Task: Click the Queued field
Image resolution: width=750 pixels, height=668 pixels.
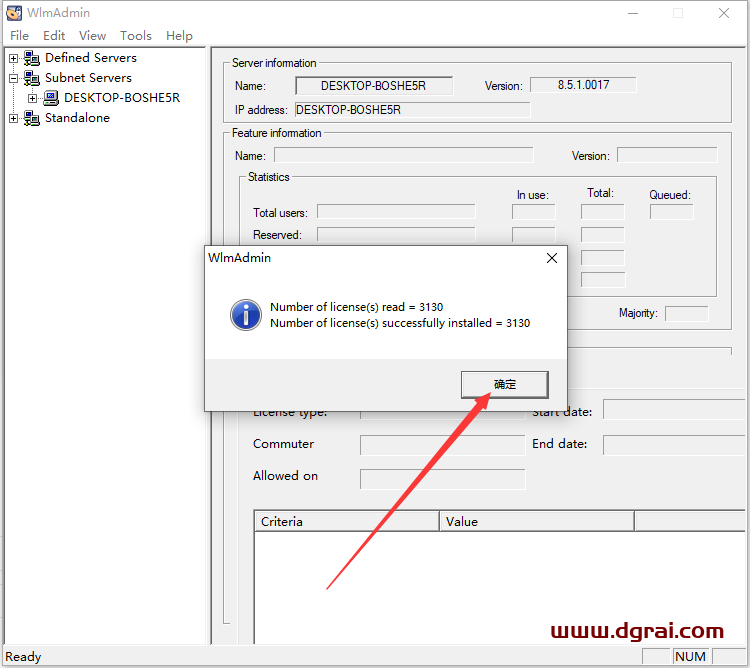Action: [672, 212]
